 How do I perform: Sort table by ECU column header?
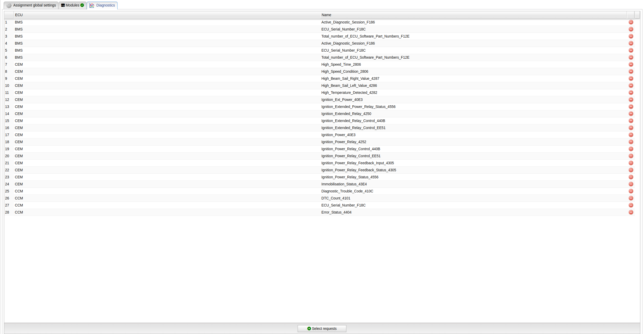[167, 15]
